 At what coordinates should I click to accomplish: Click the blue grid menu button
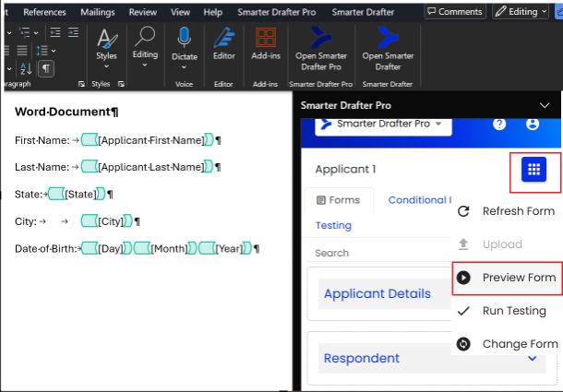pos(533,169)
